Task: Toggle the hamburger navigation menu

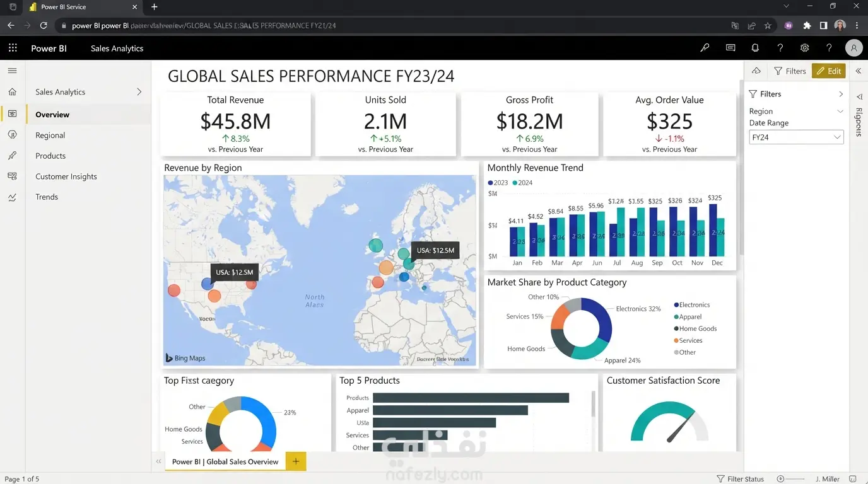Action: click(x=13, y=71)
